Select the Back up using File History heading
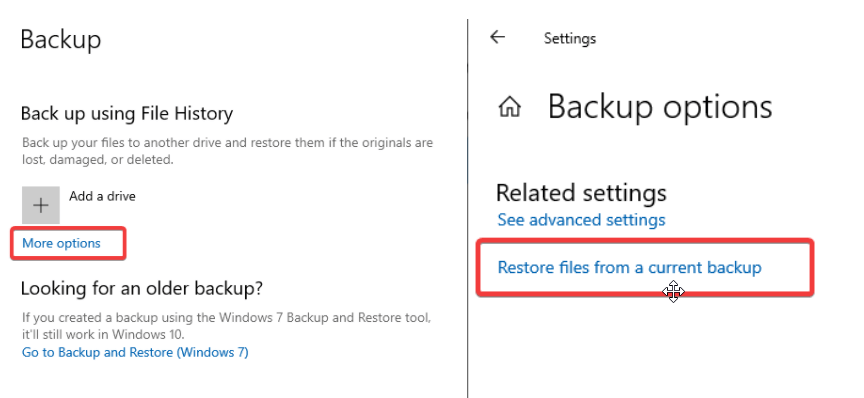 coord(127,114)
